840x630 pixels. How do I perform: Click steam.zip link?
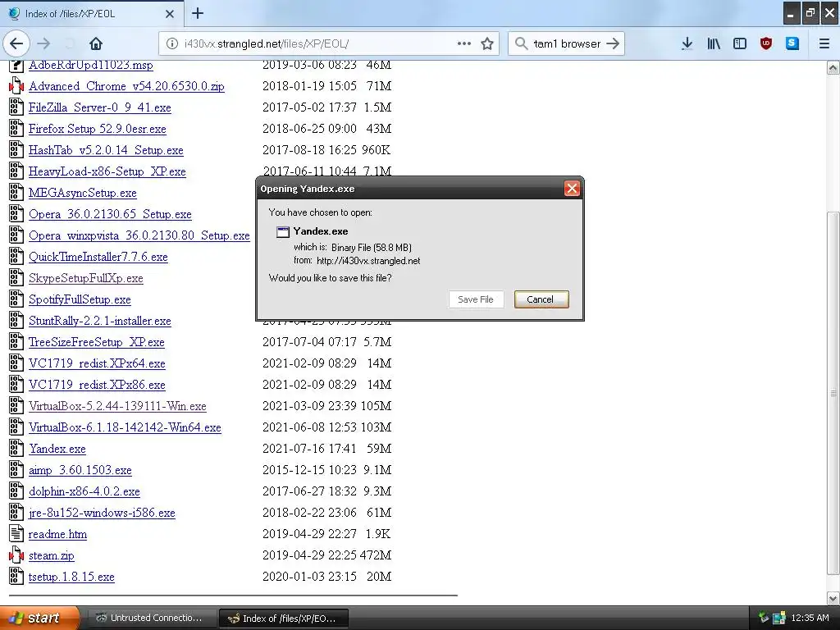click(x=52, y=555)
